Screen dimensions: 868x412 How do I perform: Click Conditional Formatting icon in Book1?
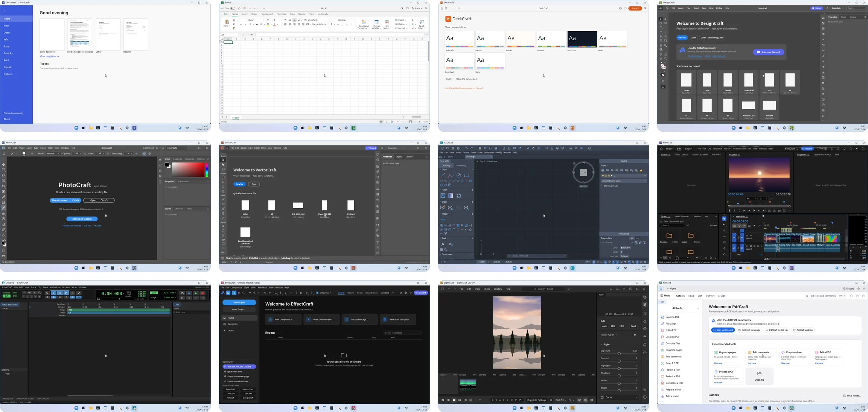364,22
